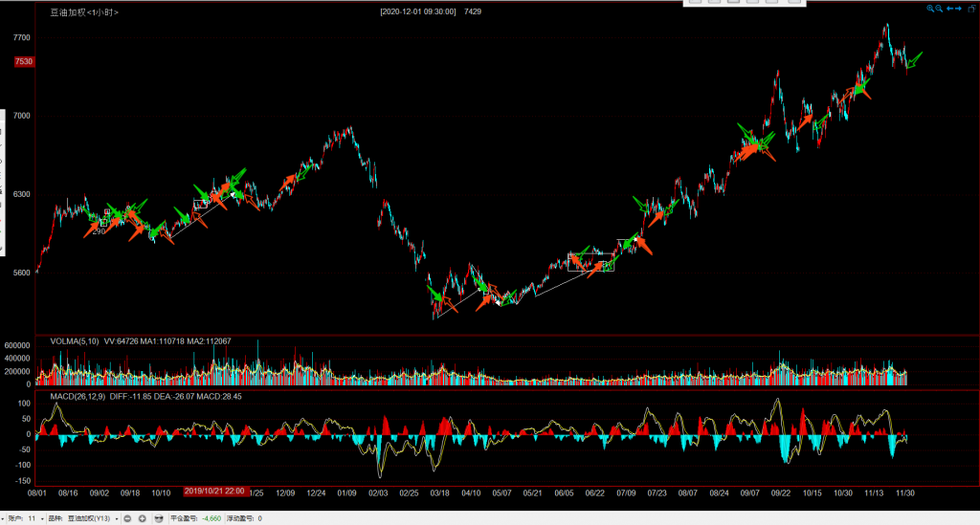Zoom in the chart with magnifier plus
Screen dimensions: 980x525
pyautogui.click(x=929, y=9)
